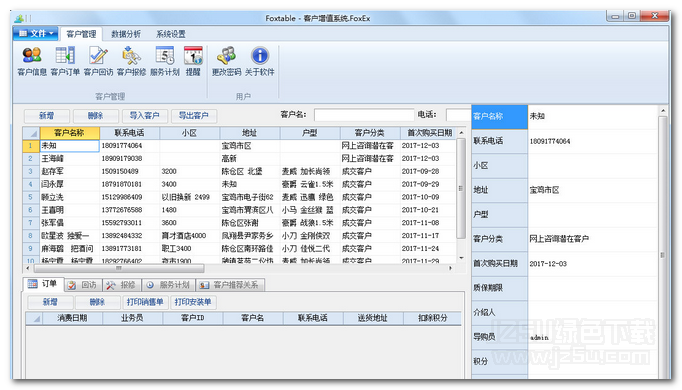Click the 客户分类 column header
Viewport: 682px width, 390px height.
(x=370, y=133)
